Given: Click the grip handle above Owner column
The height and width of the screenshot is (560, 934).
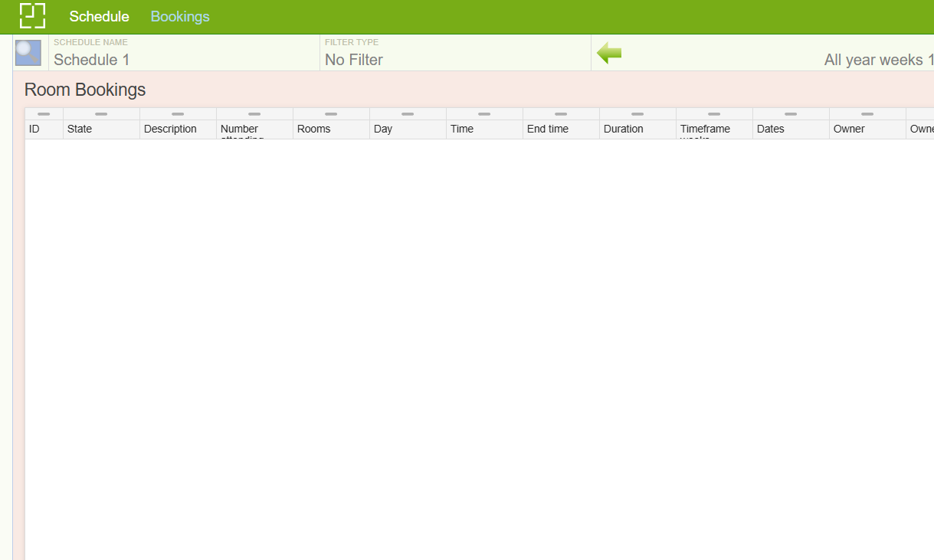Looking at the screenshot, I should 867,114.
